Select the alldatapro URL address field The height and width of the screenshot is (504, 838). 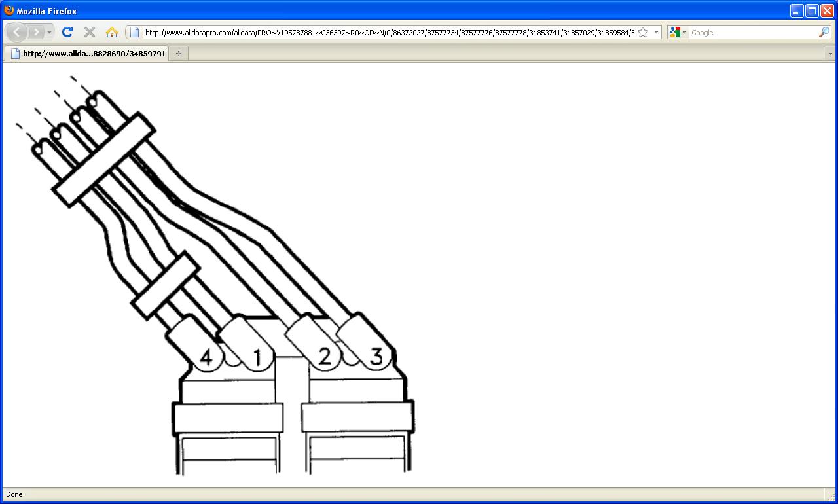coord(389,32)
